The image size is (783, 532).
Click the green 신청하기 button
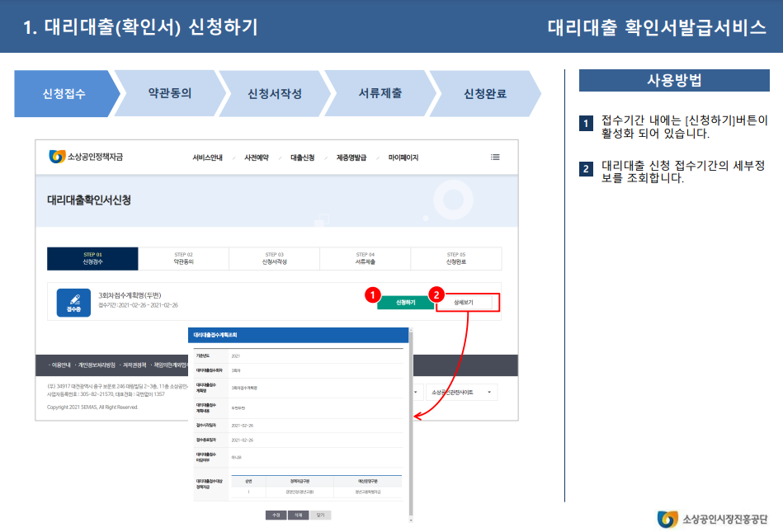[x=405, y=303]
